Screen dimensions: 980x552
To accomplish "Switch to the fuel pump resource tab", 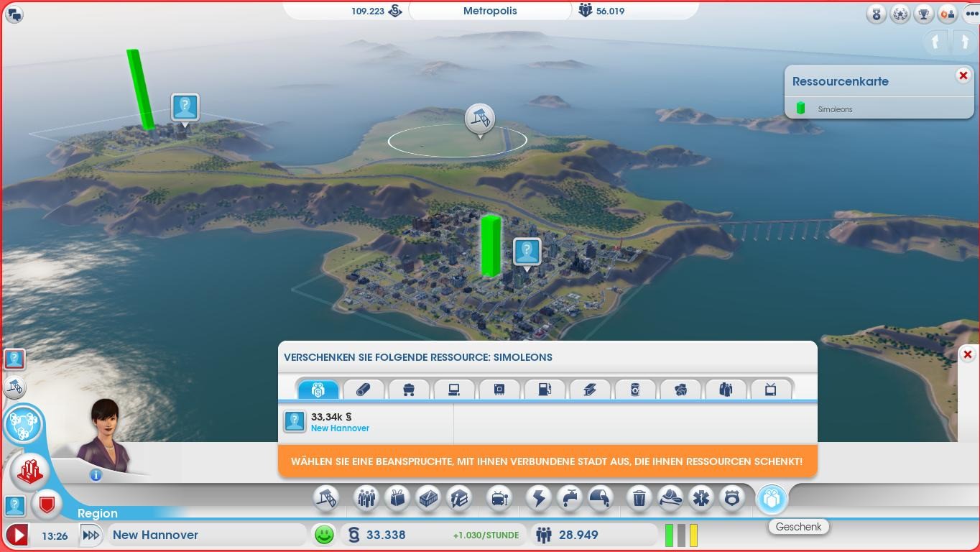I will (544, 390).
